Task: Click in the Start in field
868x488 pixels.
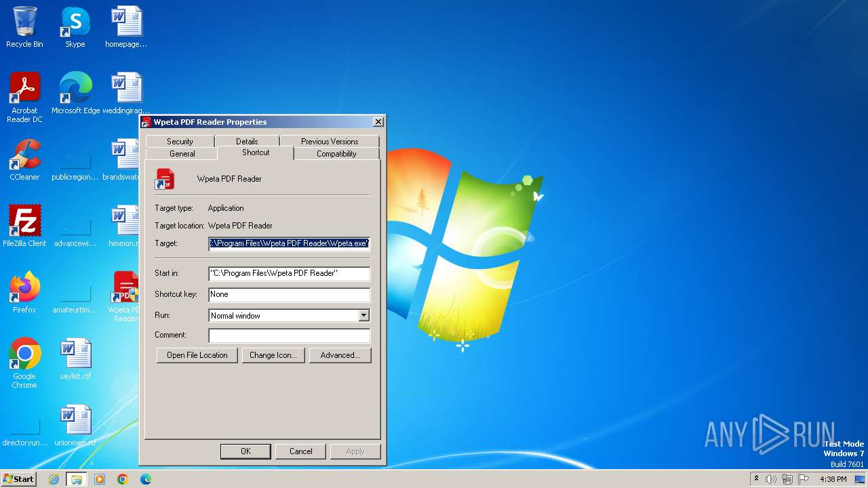Action: [x=290, y=274]
